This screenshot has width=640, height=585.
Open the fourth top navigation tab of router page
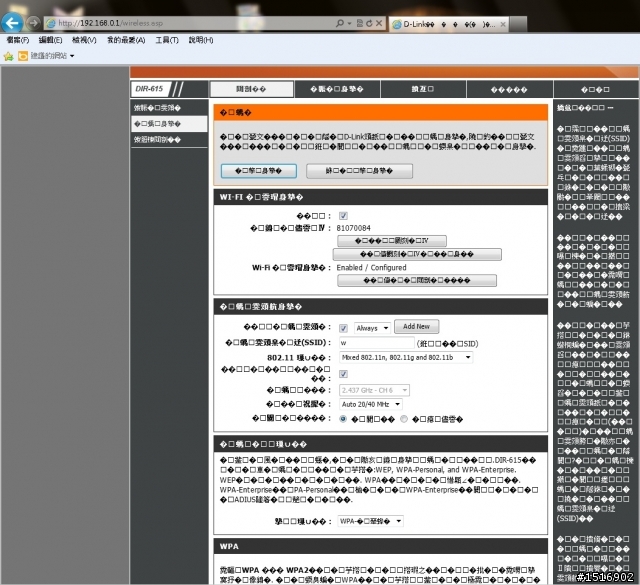point(509,89)
